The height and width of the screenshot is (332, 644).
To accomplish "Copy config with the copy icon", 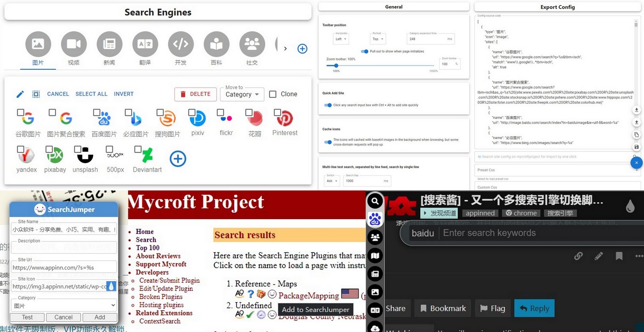I will point(637,135).
